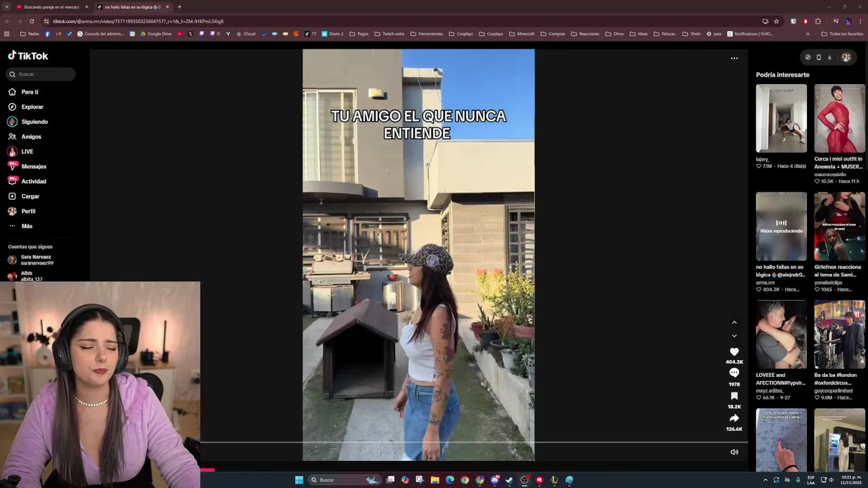Open video three-dots options menu
The image size is (868, 488).
pyautogui.click(x=734, y=58)
